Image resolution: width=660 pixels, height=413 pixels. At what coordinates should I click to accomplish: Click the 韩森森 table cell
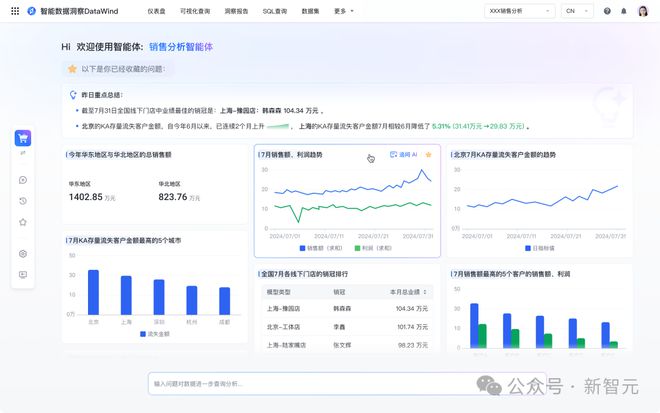[x=342, y=309]
